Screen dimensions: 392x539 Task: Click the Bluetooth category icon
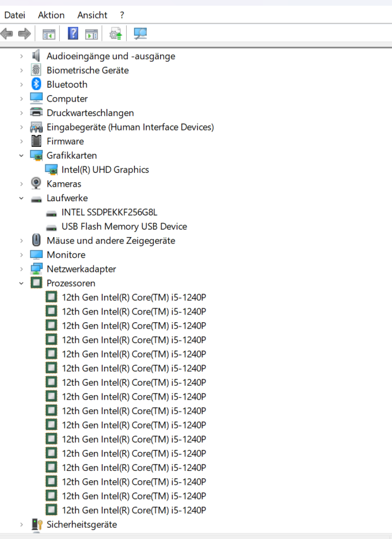36,84
